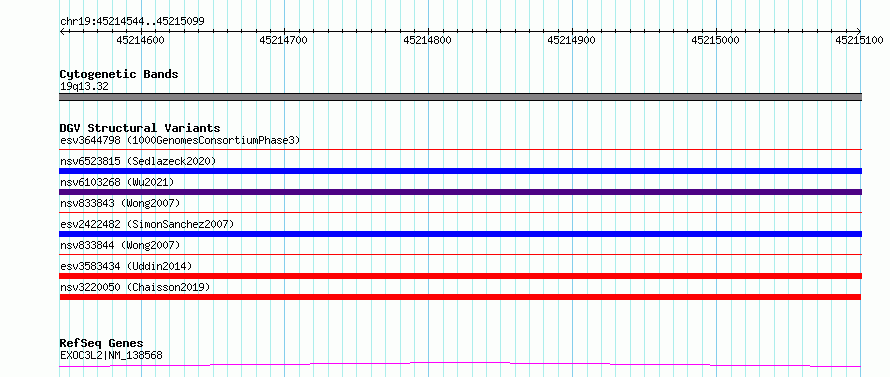Click the thick red bar for nsv3220050
This screenshot has height=377, width=890.
[x=460, y=297]
